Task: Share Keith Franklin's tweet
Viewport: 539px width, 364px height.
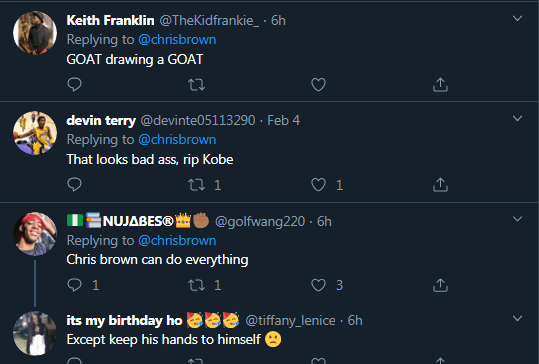Action: [x=440, y=85]
